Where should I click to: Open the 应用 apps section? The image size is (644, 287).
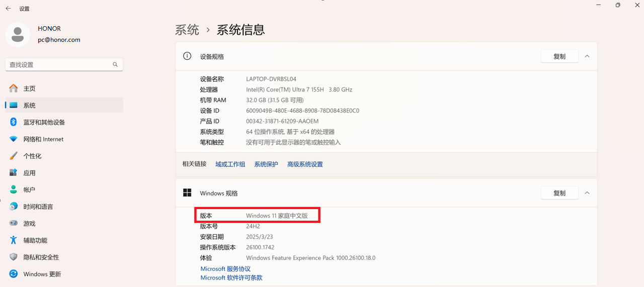29,173
